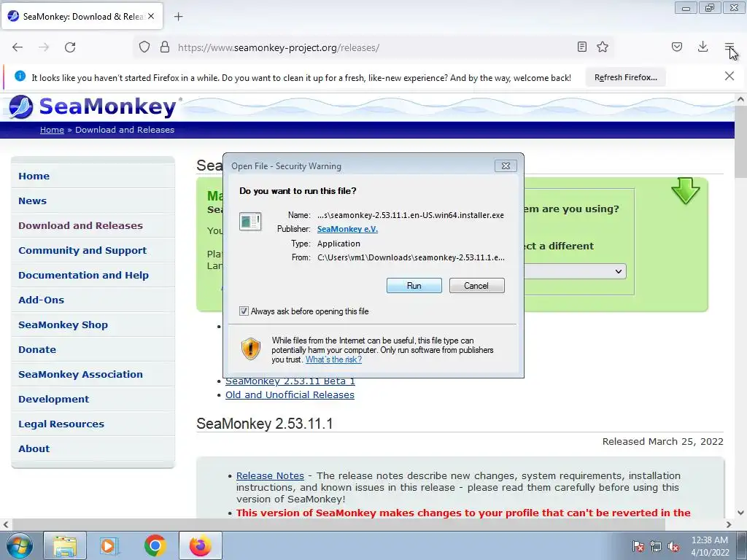Dismiss the Refresh Firefox notification bar
Viewport: 747px width, 560px height.
(729, 76)
